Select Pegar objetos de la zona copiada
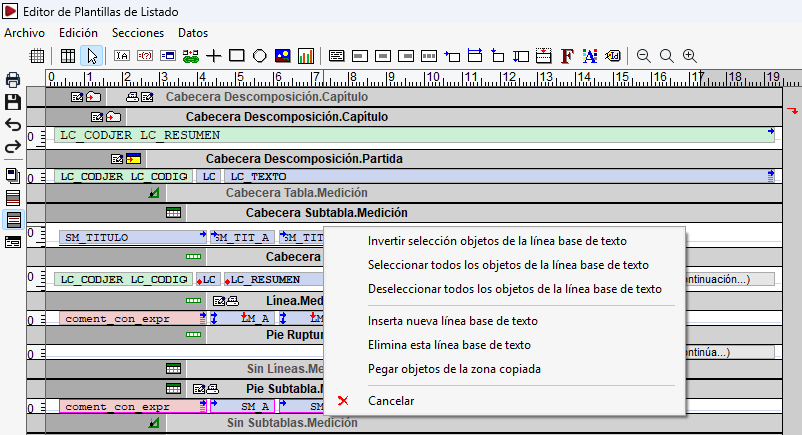 (x=454, y=369)
